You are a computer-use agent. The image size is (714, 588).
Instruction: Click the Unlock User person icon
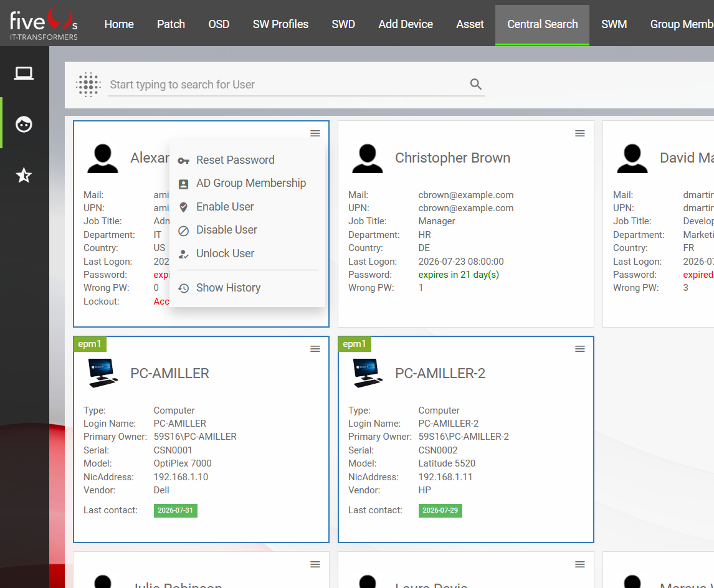[x=184, y=254]
